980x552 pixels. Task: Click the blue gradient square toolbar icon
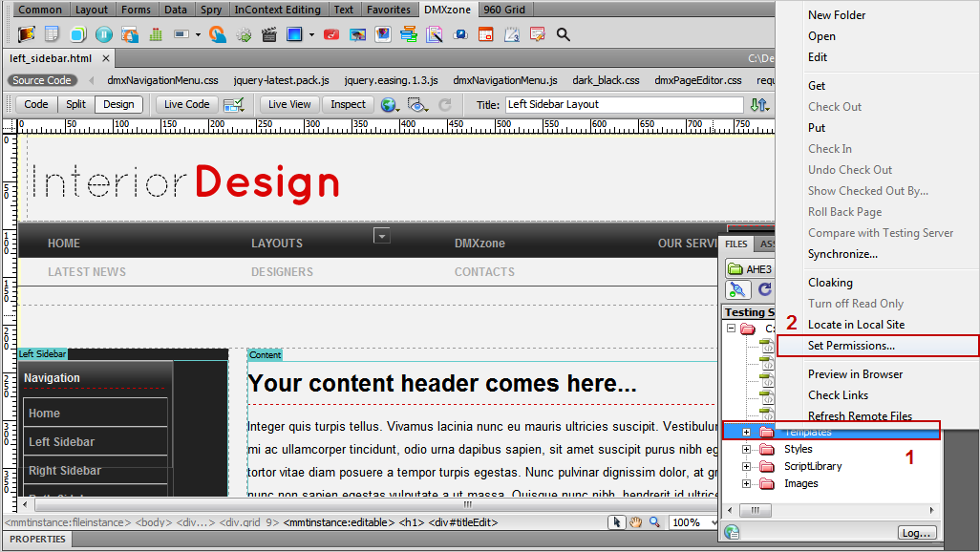point(294,34)
